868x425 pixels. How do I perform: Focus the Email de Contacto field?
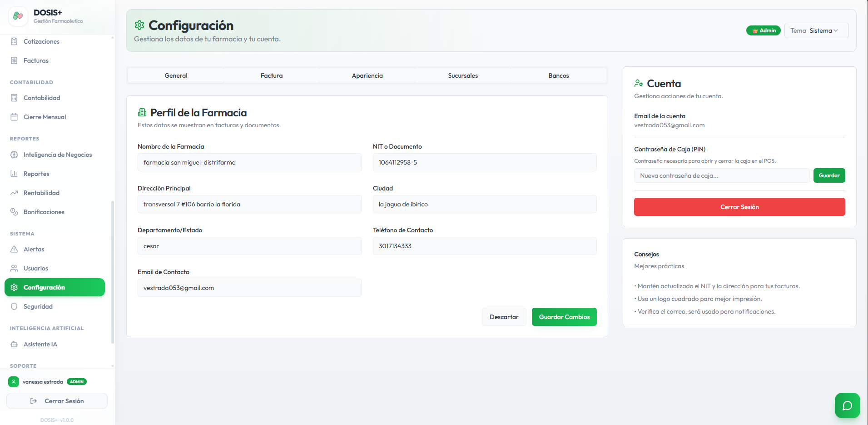tap(250, 288)
